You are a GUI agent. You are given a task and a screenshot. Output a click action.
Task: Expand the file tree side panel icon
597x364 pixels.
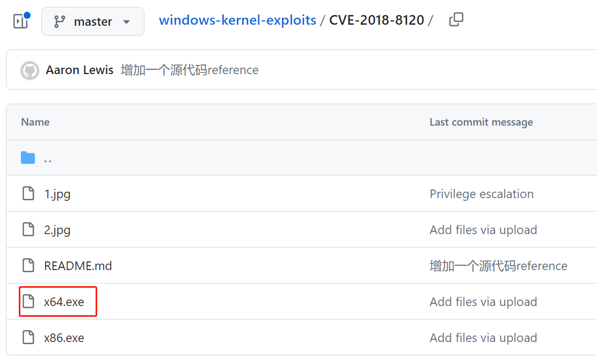[x=20, y=21]
